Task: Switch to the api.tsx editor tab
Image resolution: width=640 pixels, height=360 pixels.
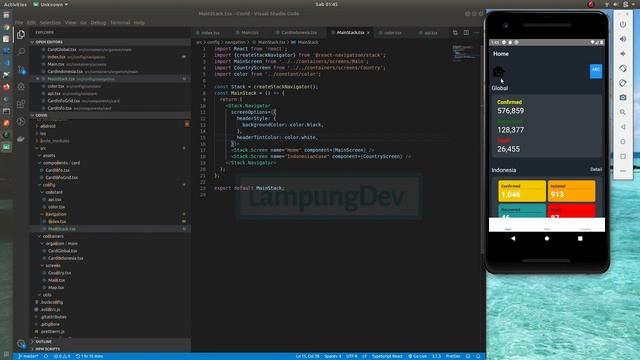Action: pos(430,33)
